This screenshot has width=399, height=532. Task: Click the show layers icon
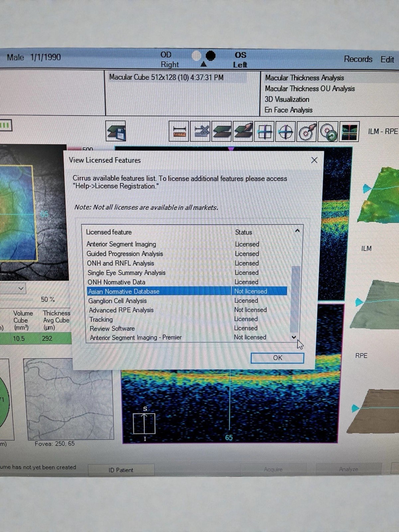click(221, 132)
